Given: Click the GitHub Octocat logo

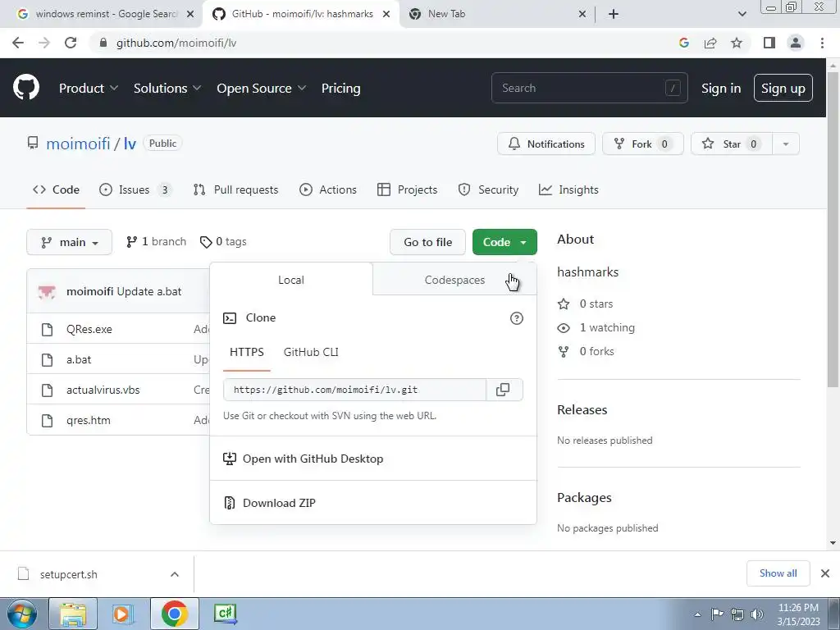Looking at the screenshot, I should point(26,87).
